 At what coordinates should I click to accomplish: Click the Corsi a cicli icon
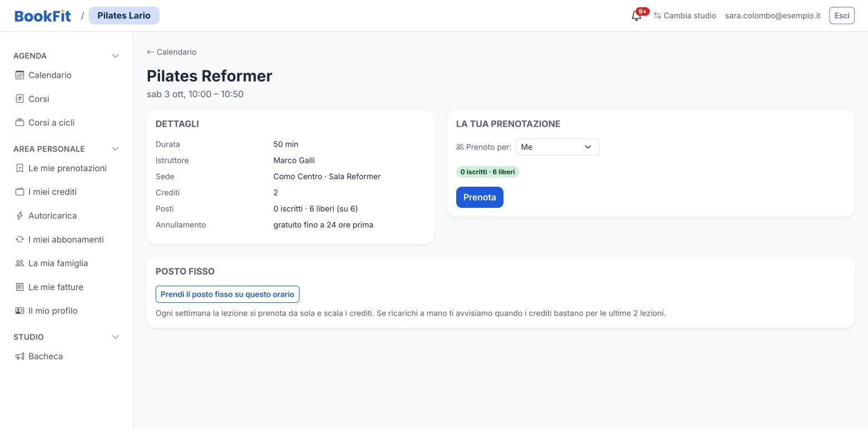pos(19,122)
